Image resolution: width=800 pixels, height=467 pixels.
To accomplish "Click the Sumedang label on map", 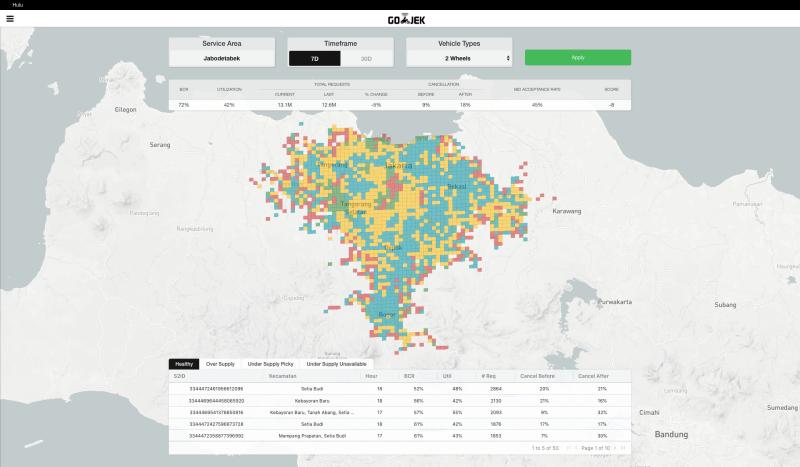I will 782,408.
